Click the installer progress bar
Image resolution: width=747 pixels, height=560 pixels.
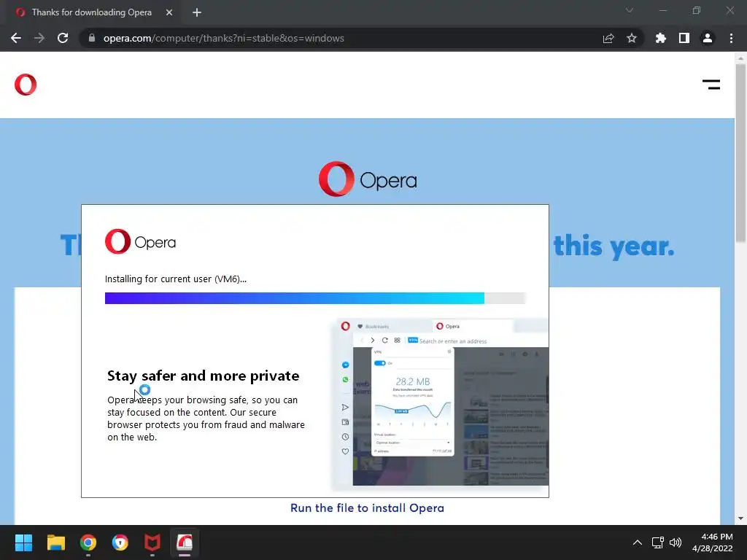pos(315,298)
